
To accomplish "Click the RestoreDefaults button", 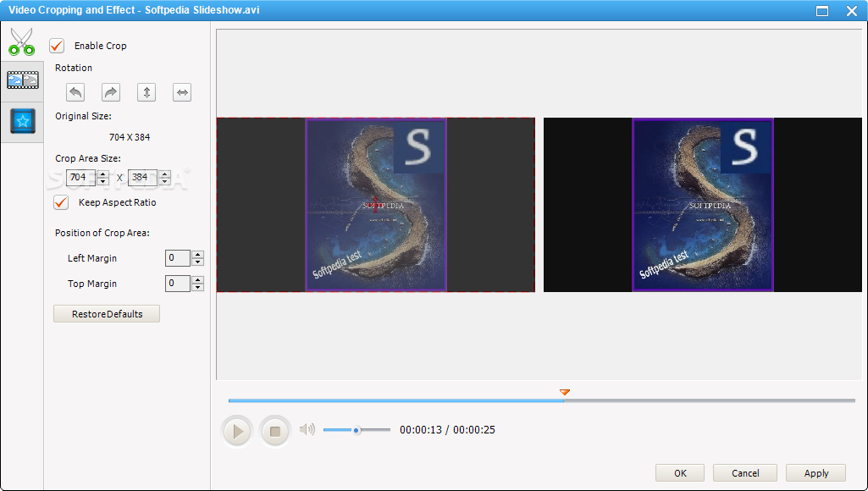I will pyautogui.click(x=107, y=314).
